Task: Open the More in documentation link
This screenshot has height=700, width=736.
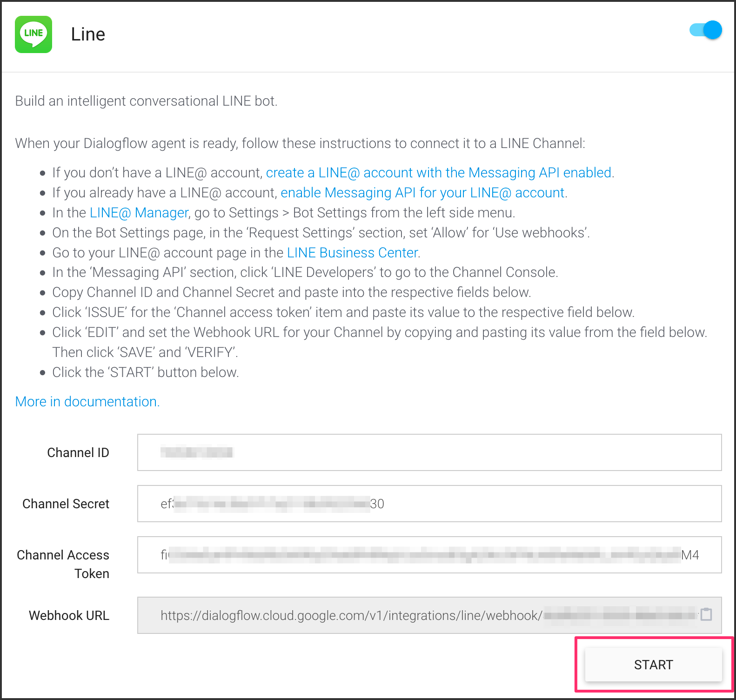Action: [87, 402]
